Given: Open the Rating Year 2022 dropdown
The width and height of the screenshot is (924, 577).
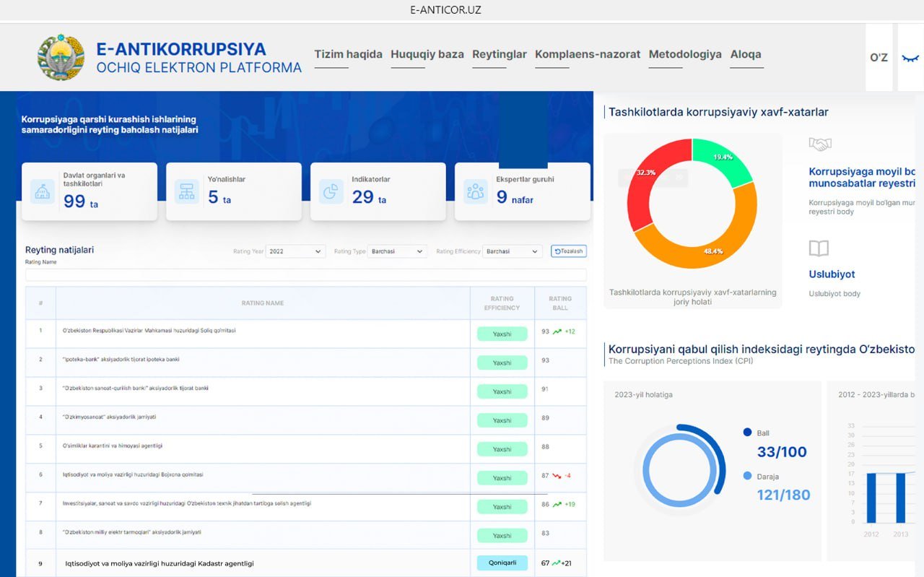Looking at the screenshot, I should click(x=295, y=251).
